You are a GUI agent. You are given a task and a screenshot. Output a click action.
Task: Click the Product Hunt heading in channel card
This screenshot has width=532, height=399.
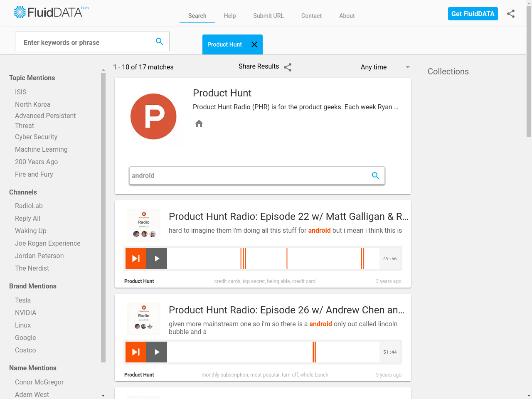pos(222,93)
